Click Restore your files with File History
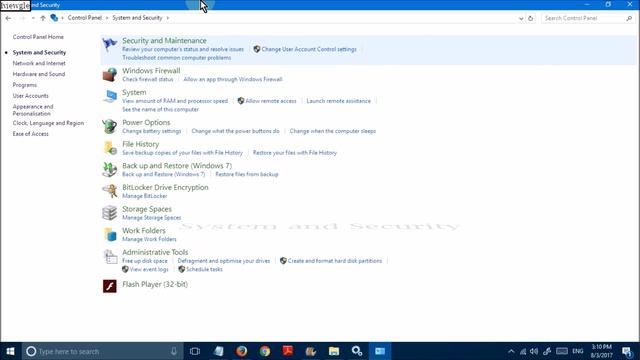This screenshot has width=640, height=360. pyautogui.click(x=295, y=153)
